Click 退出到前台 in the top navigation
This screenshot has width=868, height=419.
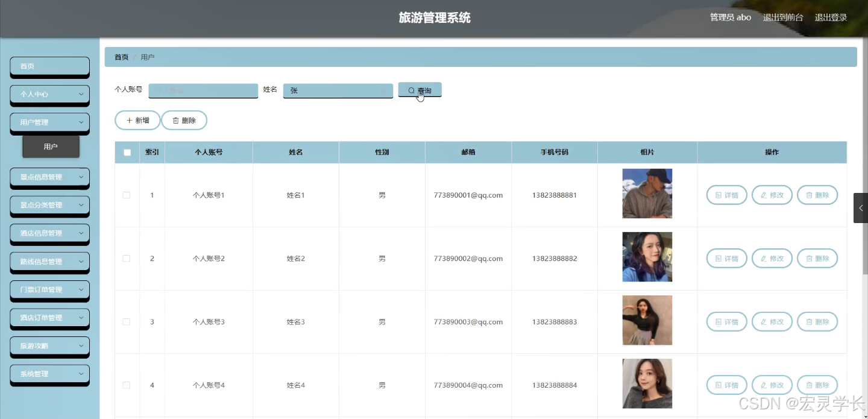pos(783,17)
